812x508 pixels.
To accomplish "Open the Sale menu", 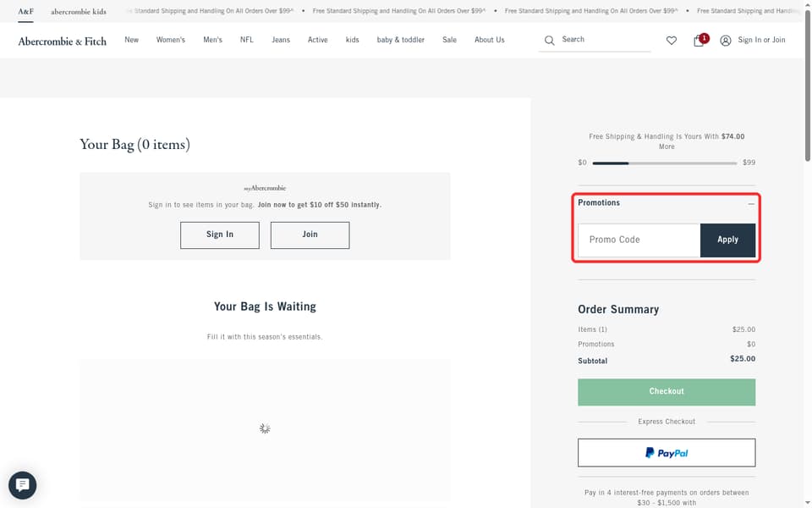I will [449, 40].
